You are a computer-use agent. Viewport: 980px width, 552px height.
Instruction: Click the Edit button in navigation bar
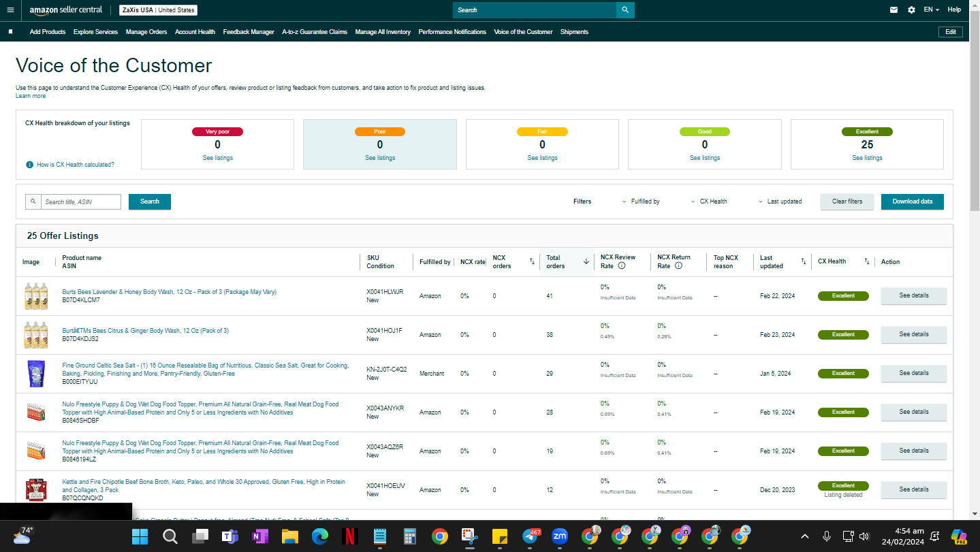click(x=951, y=32)
